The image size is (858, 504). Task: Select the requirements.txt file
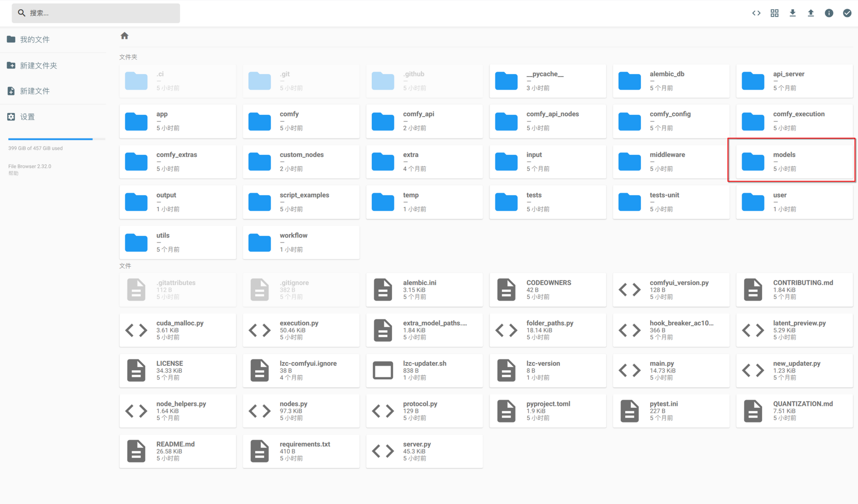pos(301,451)
